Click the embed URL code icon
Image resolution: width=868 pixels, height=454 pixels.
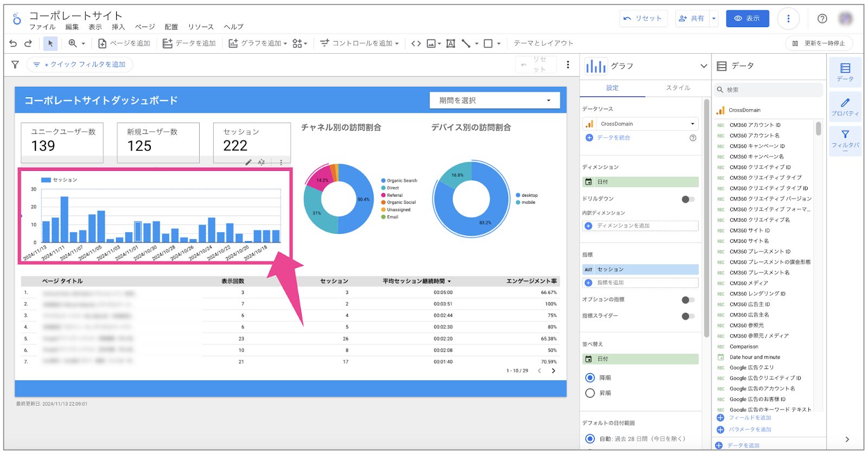(x=416, y=43)
